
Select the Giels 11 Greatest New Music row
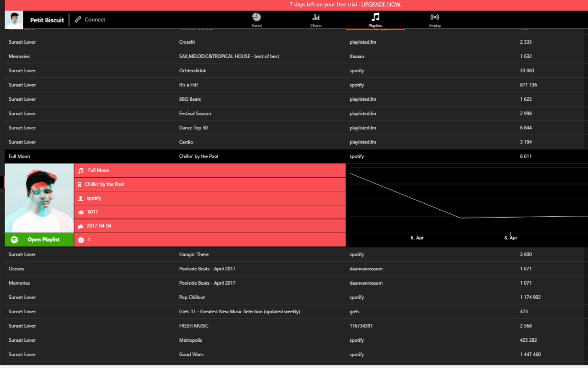pos(296,311)
